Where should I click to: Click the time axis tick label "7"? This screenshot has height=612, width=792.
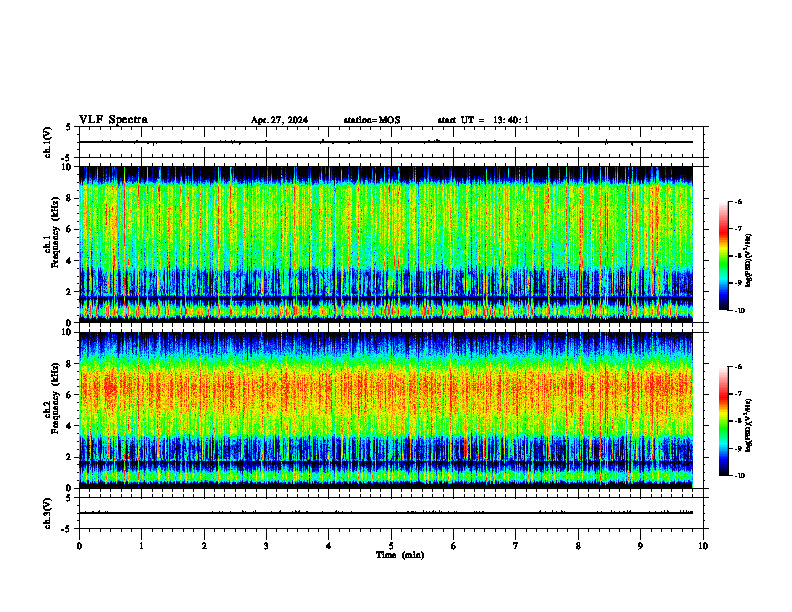[516, 546]
